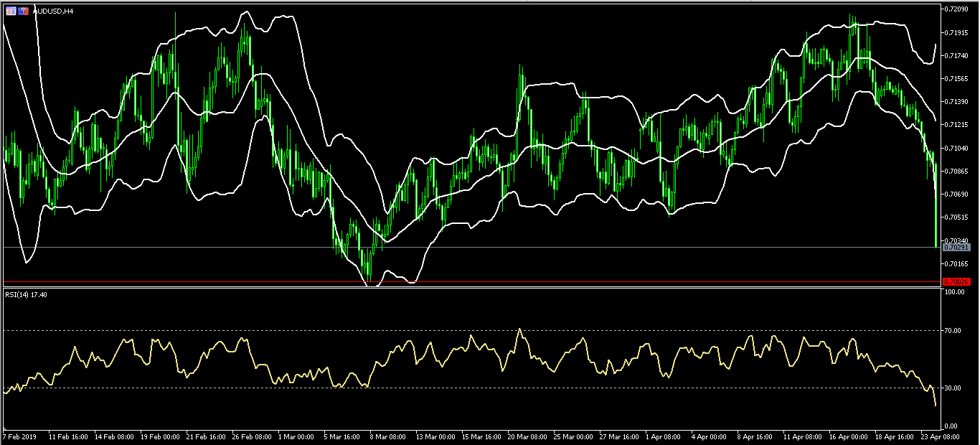The width and height of the screenshot is (980, 445).
Task: Click the 21 Feb 16:00 time label
Action: (206, 436)
